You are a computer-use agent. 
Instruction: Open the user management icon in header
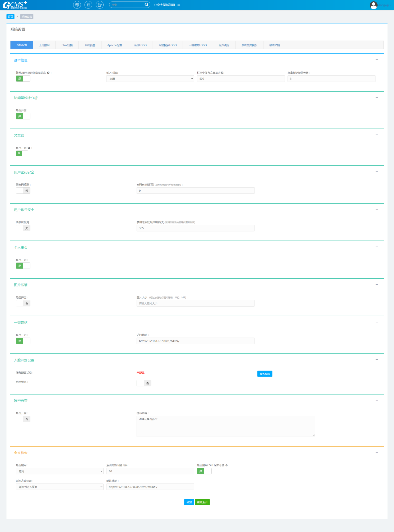[100, 5]
